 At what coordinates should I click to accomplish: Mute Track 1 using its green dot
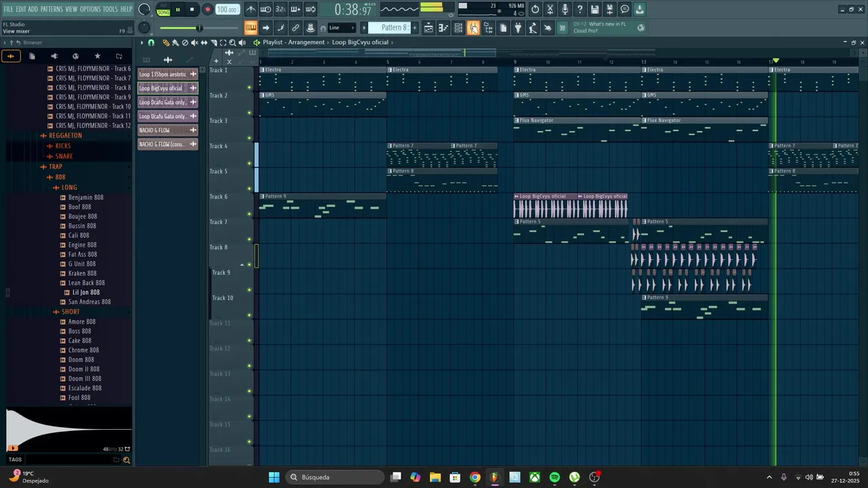(250, 87)
